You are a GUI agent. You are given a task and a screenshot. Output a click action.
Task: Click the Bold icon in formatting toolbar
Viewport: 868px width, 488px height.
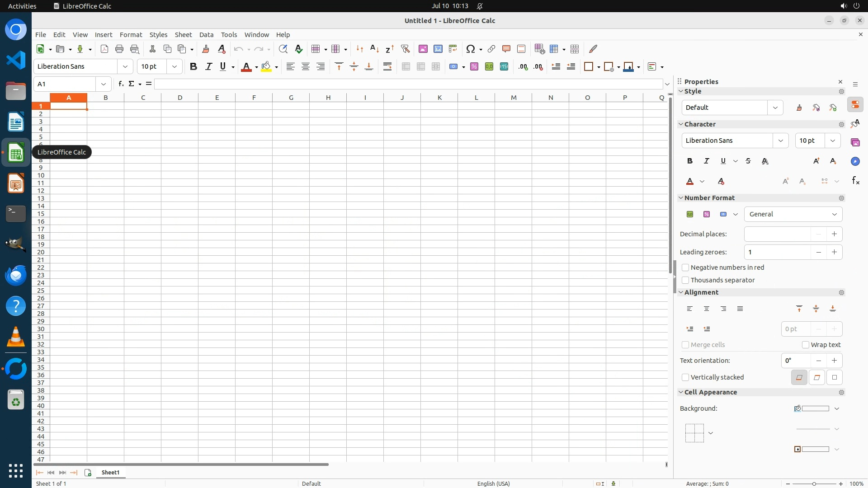pyautogui.click(x=193, y=66)
